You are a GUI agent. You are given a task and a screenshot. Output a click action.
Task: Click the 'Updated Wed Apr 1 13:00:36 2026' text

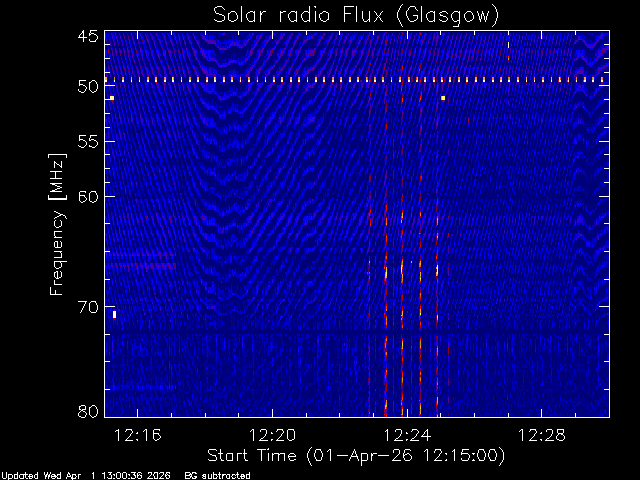(85, 476)
